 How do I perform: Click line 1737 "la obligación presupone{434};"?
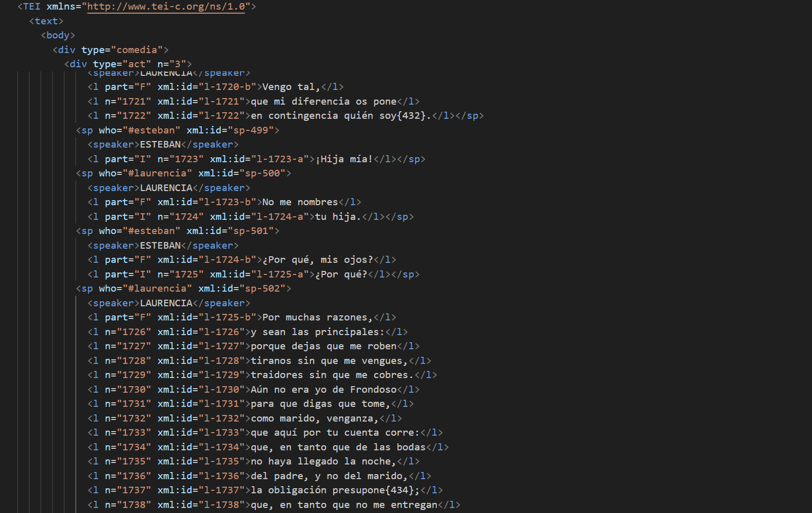coord(265,490)
